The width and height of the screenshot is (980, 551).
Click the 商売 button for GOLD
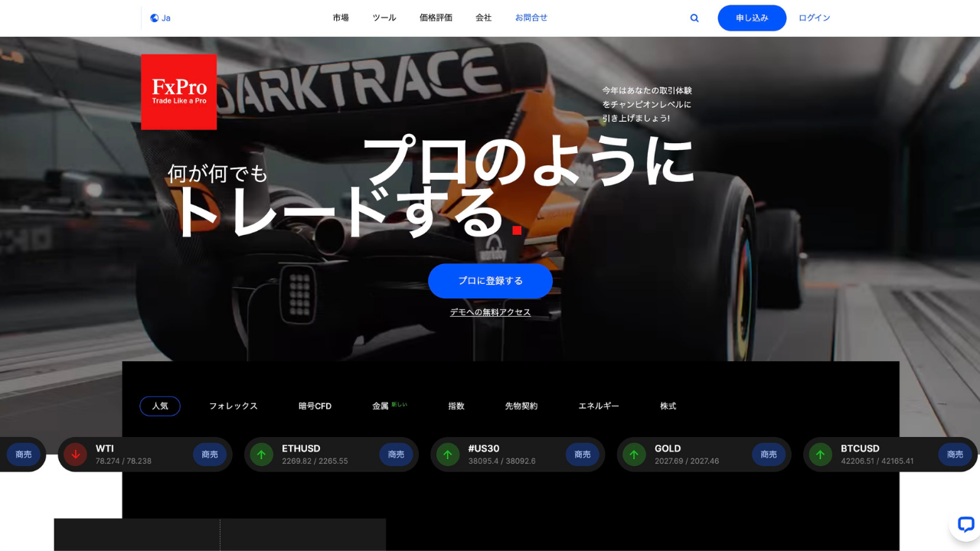pyautogui.click(x=769, y=455)
